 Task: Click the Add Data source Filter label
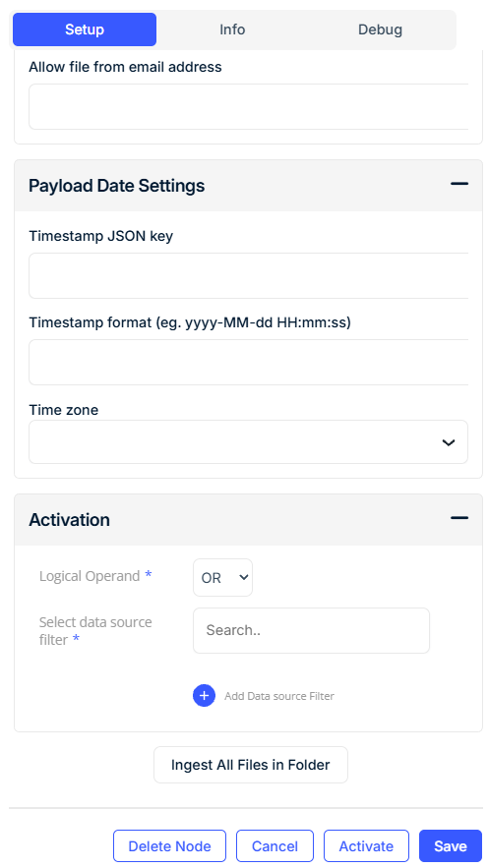click(279, 696)
